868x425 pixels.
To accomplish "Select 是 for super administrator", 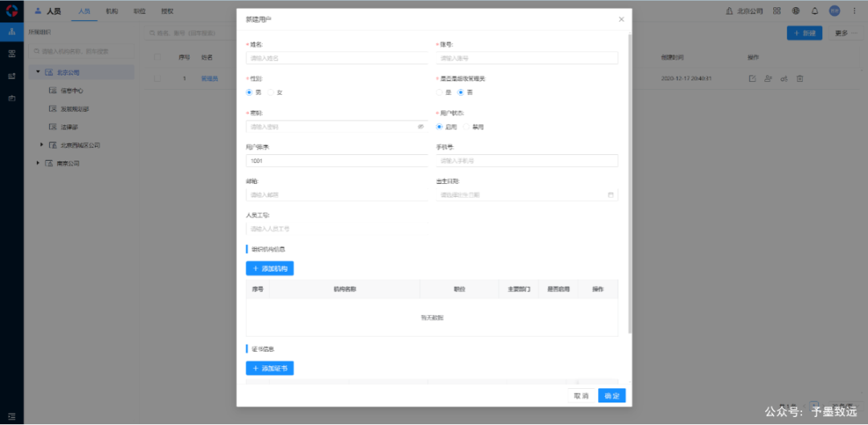I will (440, 92).
